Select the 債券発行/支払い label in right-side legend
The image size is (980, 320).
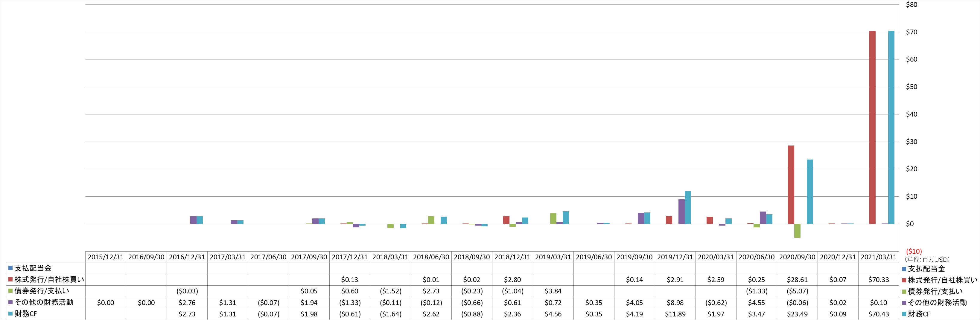pos(935,292)
